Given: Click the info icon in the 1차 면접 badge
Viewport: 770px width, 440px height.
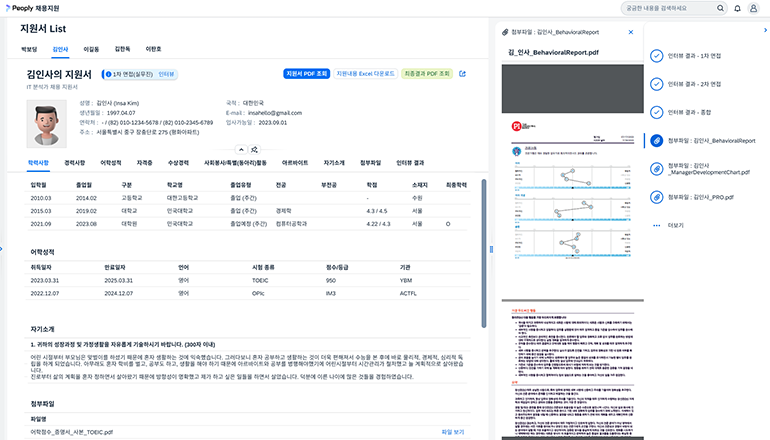Looking at the screenshot, I should [109, 74].
